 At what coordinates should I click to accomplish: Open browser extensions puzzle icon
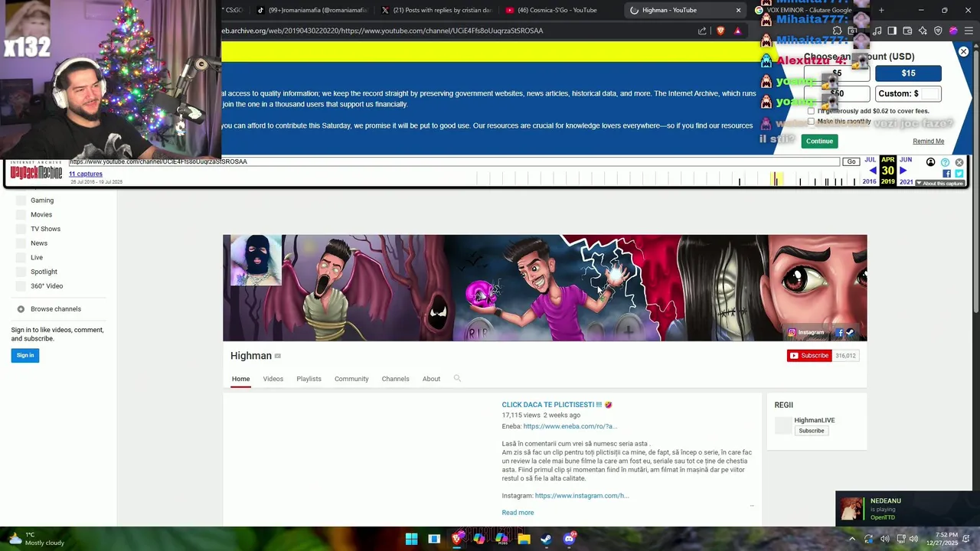click(837, 31)
